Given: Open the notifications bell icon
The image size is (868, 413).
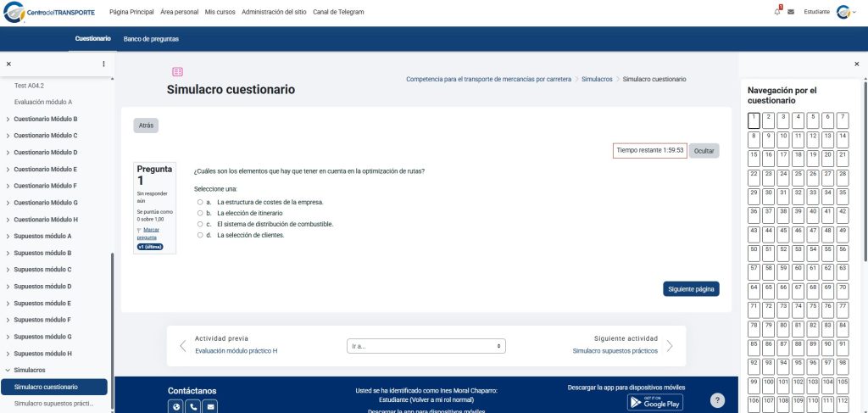Looking at the screenshot, I should point(778,12).
